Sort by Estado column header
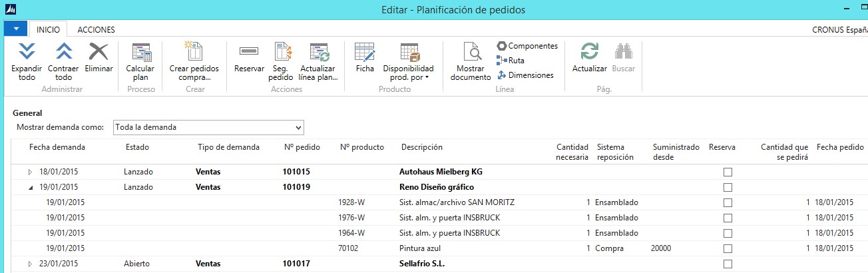Viewport: 868px width, 273px height. 137,147
